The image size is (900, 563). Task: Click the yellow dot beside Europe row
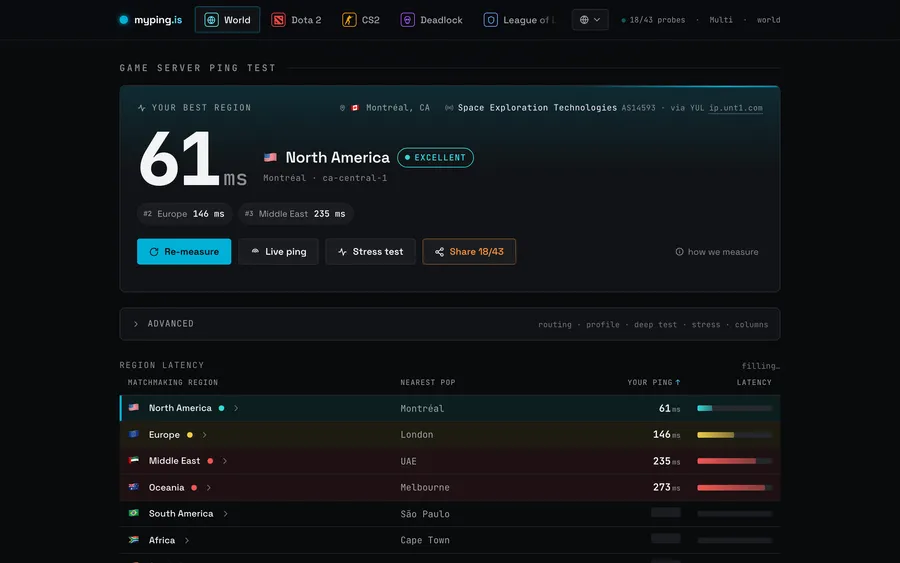(x=190, y=435)
